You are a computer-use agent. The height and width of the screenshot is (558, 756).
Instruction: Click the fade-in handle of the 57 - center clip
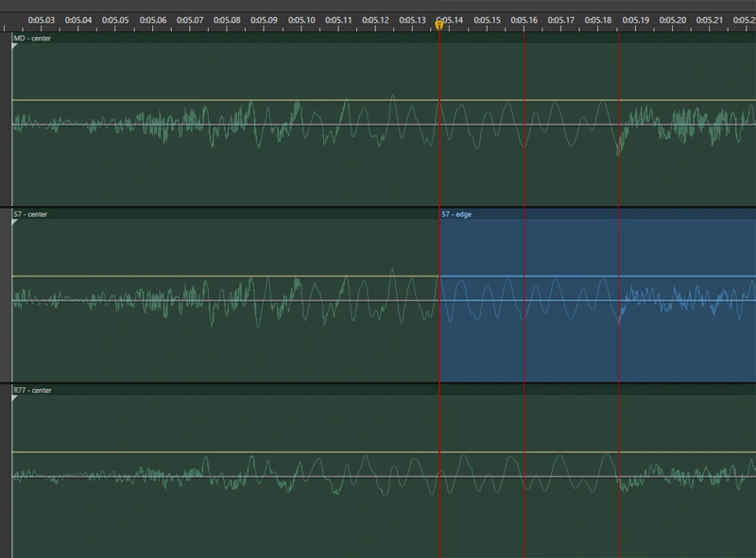[14, 222]
